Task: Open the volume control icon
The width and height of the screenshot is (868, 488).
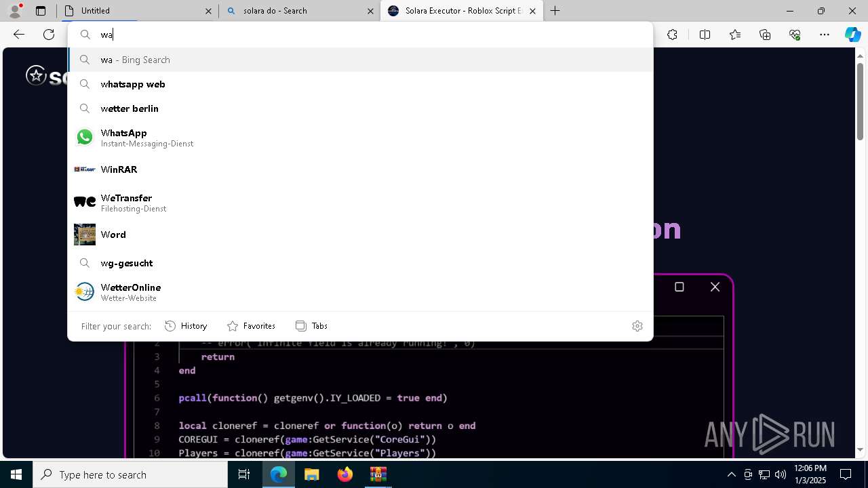Action: click(x=781, y=474)
